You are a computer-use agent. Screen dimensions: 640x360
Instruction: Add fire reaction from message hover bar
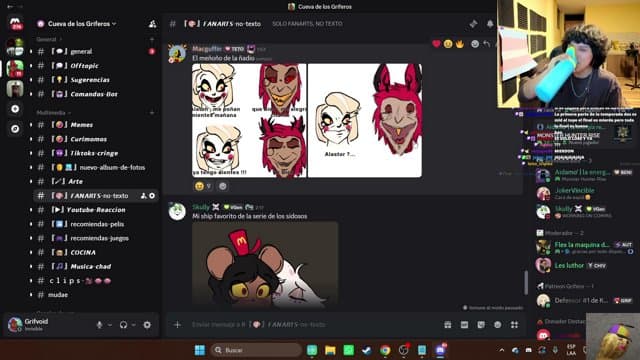pos(460,44)
